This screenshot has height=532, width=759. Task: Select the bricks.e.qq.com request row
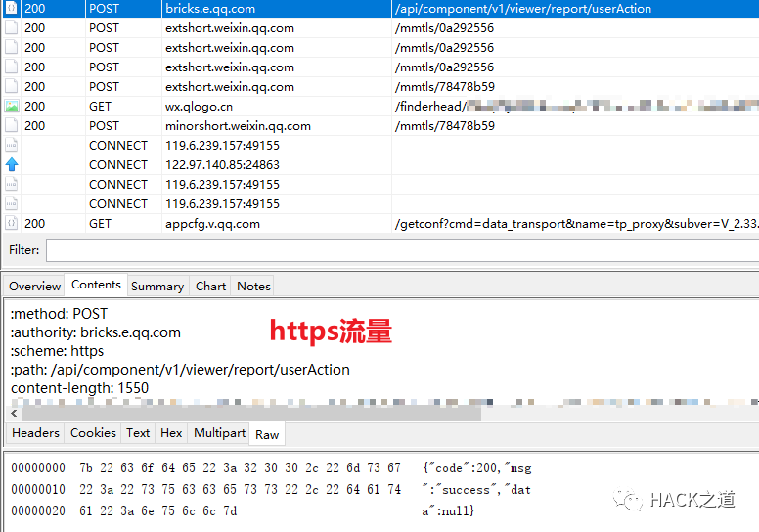(379, 8)
